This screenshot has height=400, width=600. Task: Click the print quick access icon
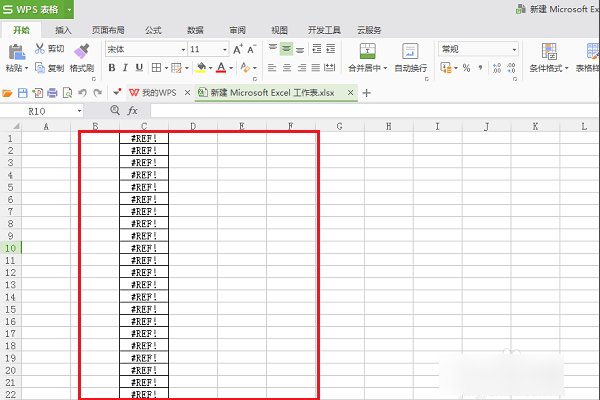52,93
